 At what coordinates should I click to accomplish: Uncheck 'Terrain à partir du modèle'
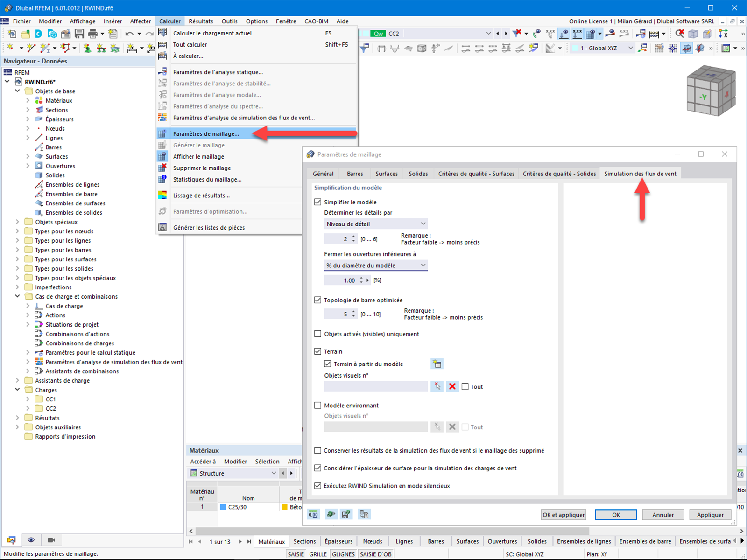(327, 364)
